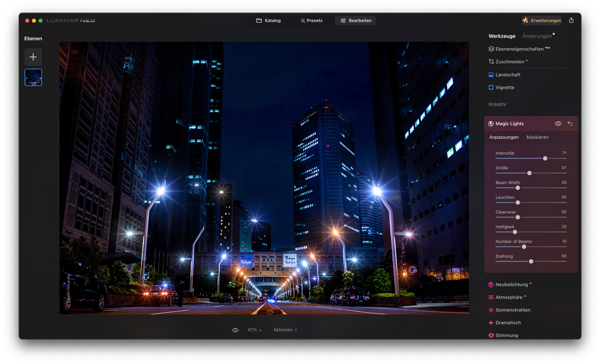The image size is (600, 364).
Task: Click the Katalog folder icon
Action: (259, 20)
